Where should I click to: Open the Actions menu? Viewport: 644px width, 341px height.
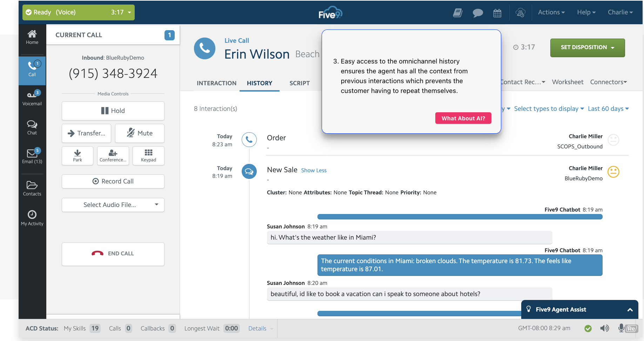coord(551,12)
